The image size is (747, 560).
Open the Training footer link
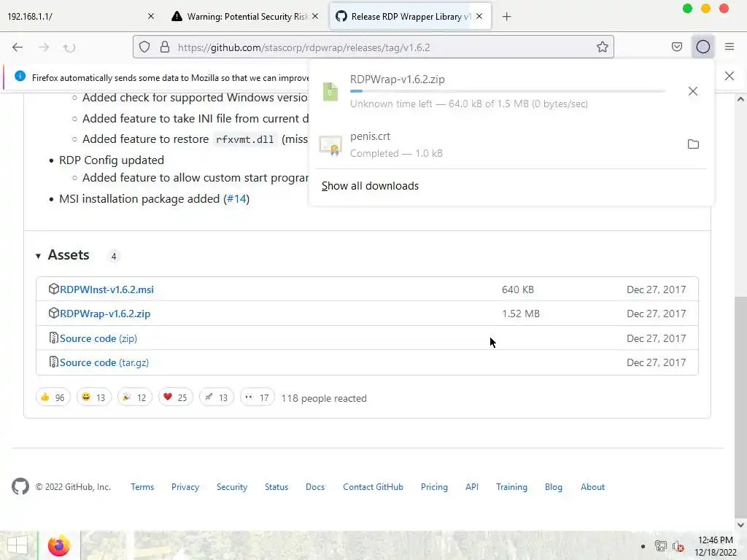[511, 486]
